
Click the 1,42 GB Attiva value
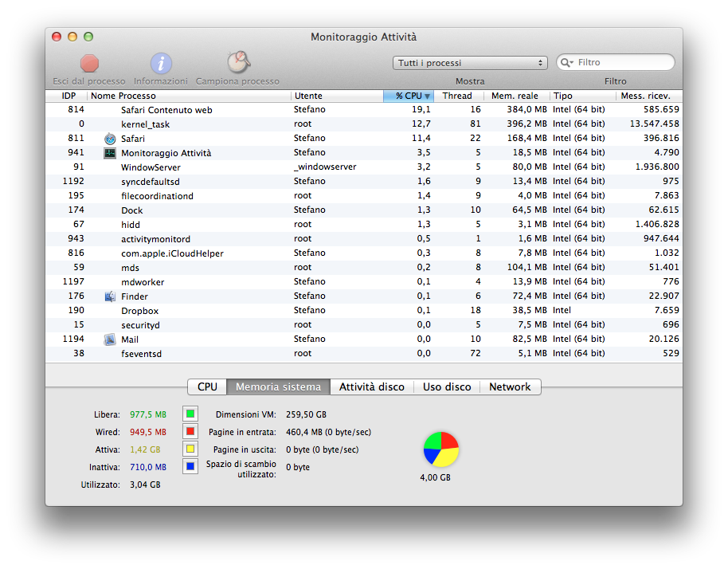145,449
